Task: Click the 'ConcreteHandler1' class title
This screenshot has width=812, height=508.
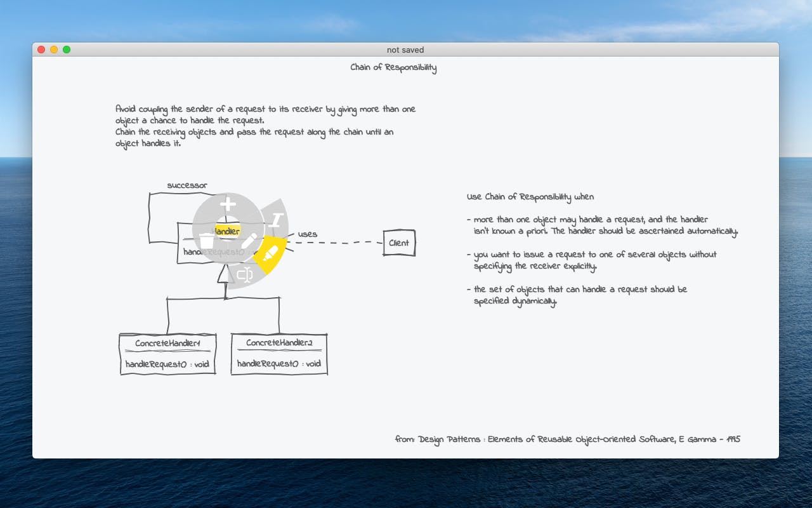Action: point(167,344)
